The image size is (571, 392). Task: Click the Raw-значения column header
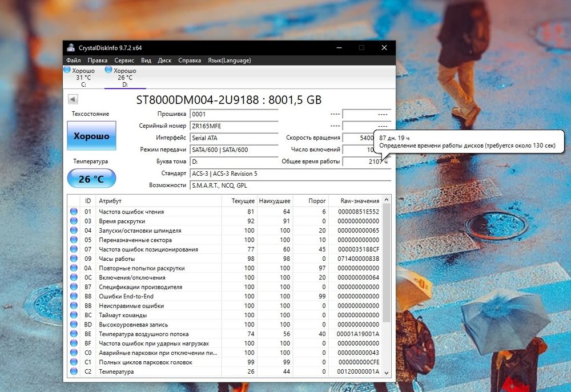click(x=360, y=201)
